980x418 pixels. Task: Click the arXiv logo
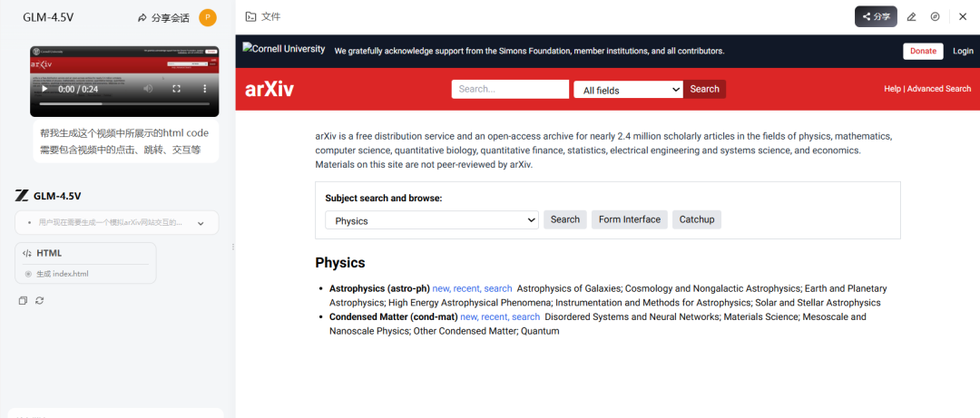pos(269,90)
